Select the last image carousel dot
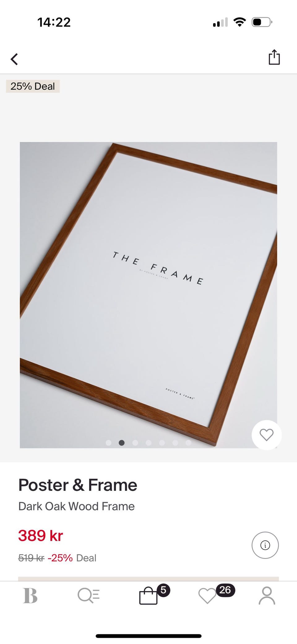The image size is (297, 644). [x=188, y=443]
